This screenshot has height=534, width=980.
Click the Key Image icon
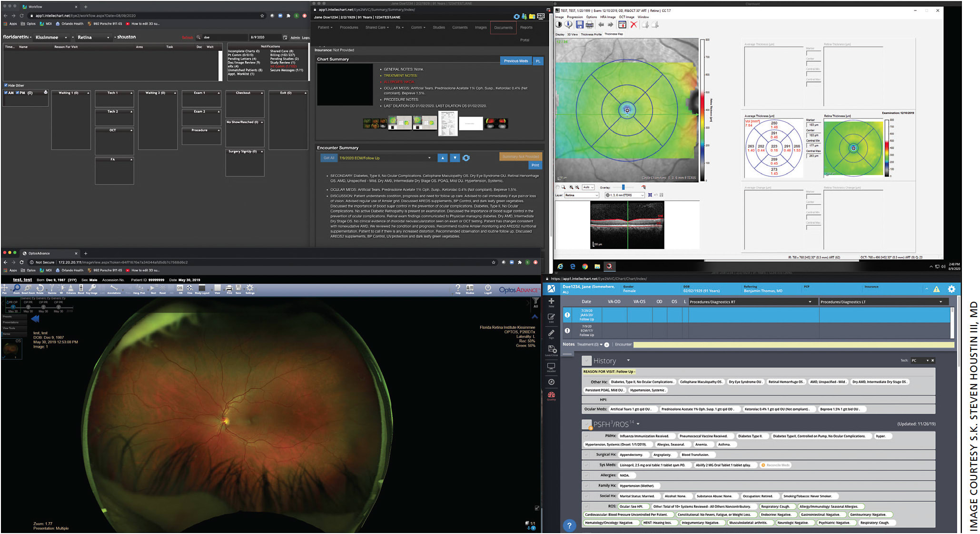click(x=92, y=288)
